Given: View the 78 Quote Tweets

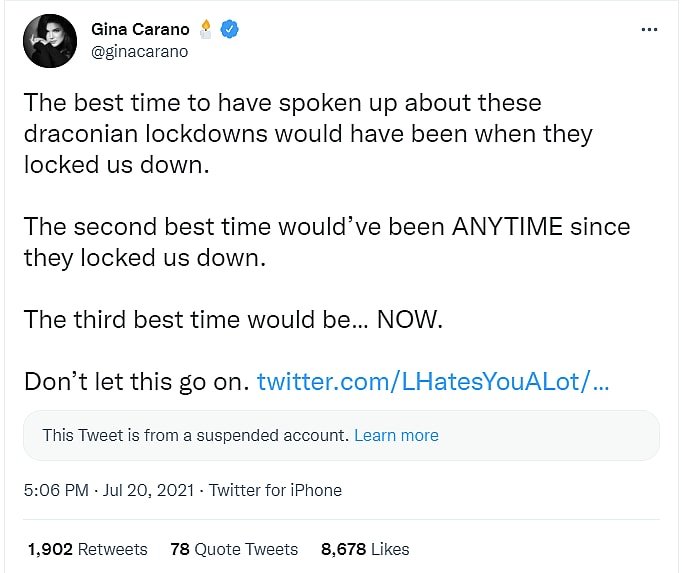Looking at the screenshot, I should point(234,549).
